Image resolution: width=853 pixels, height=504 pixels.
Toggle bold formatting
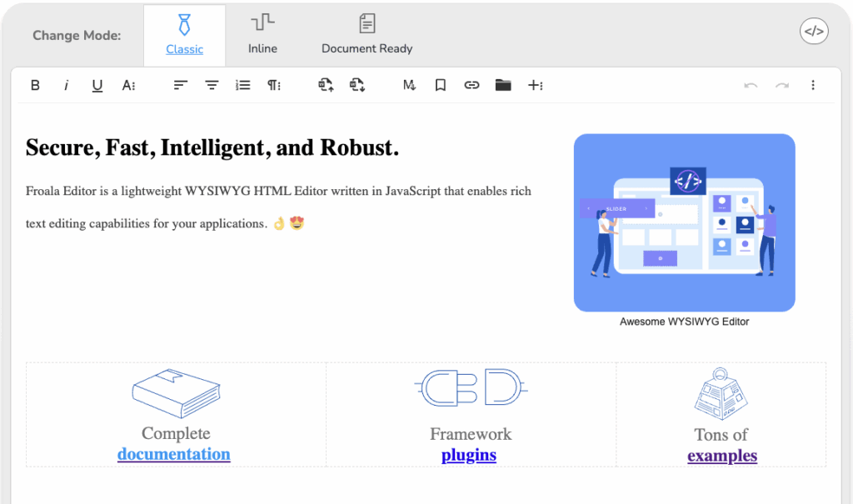point(35,85)
